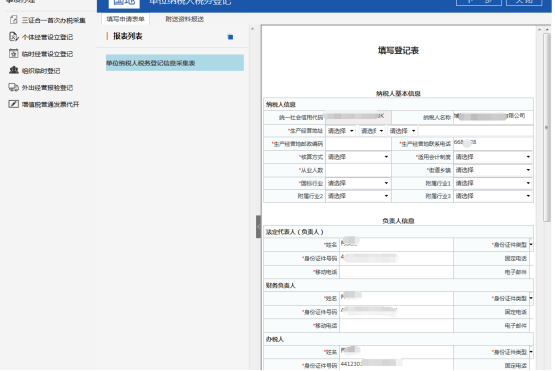
Task: Expand the 附属行业3 dropdown
Action: (x=493, y=196)
